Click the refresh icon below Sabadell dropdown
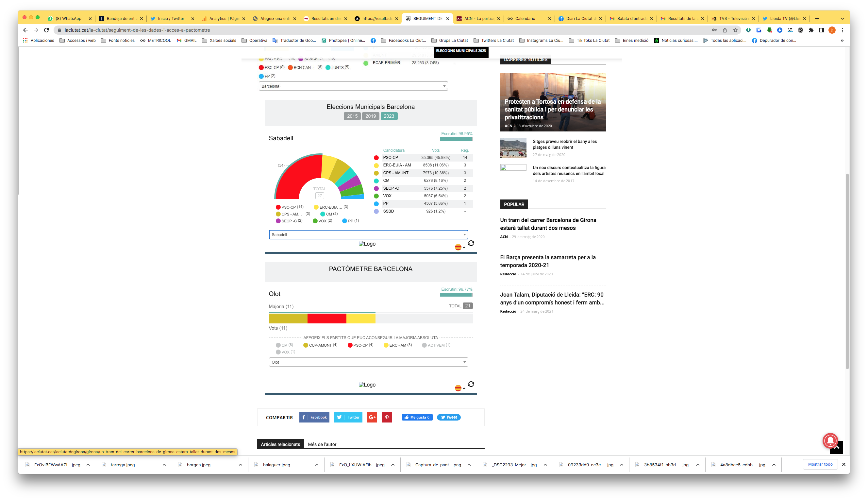Viewport: 868px width, 500px height. point(471,243)
